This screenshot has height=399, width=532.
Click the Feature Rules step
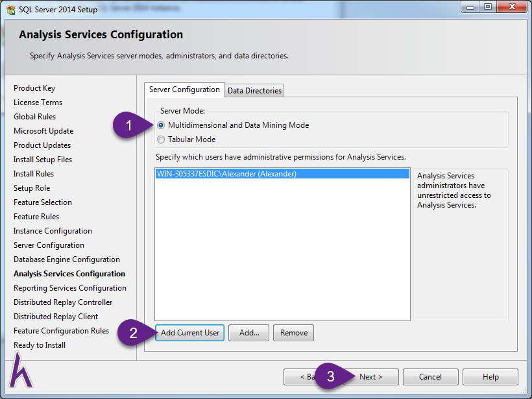coord(36,217)
